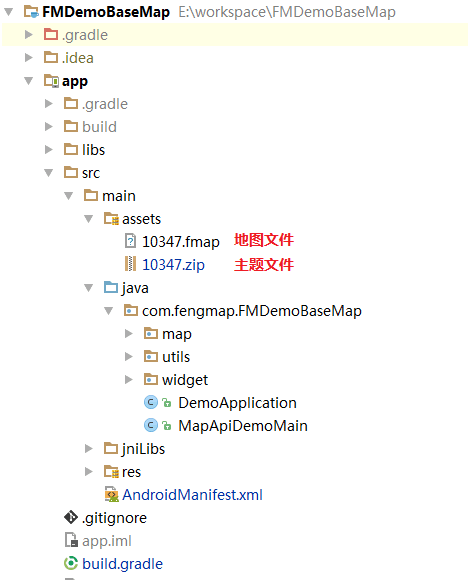Click the app module folder icon
This screenshot has height=582, width=470.
click(51, 81)
